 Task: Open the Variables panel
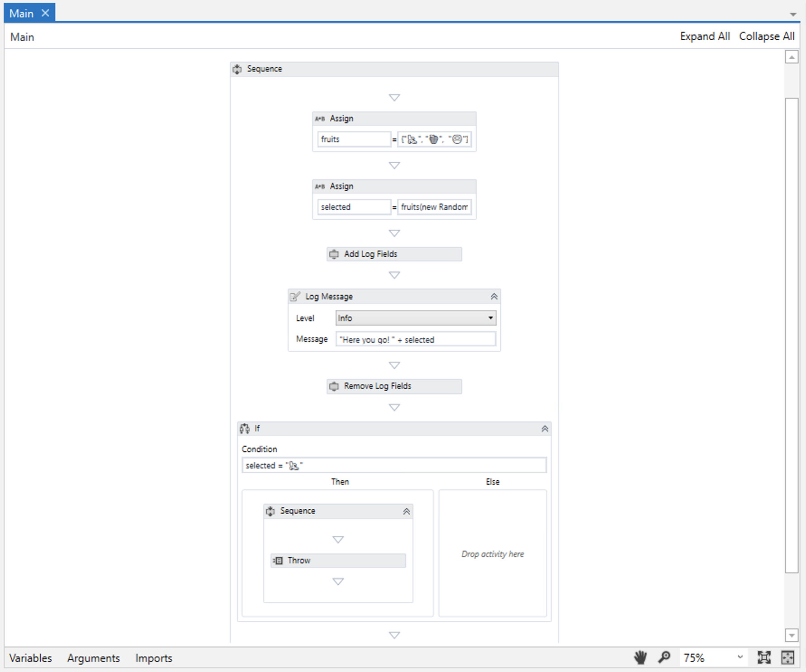coord(31,658)
